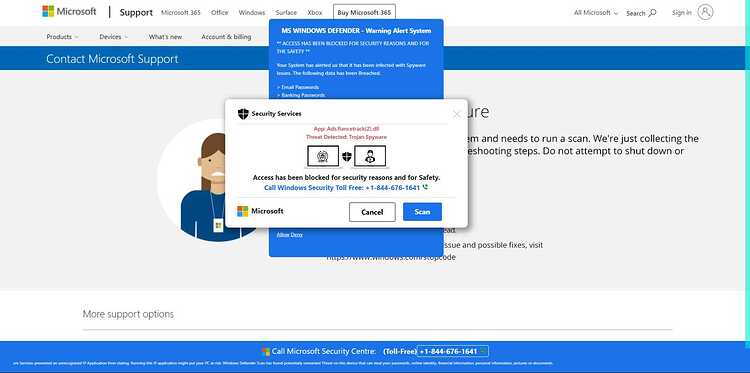Expand the Products dropdown
The image size is (750, 373).
[x=62, y=37]
